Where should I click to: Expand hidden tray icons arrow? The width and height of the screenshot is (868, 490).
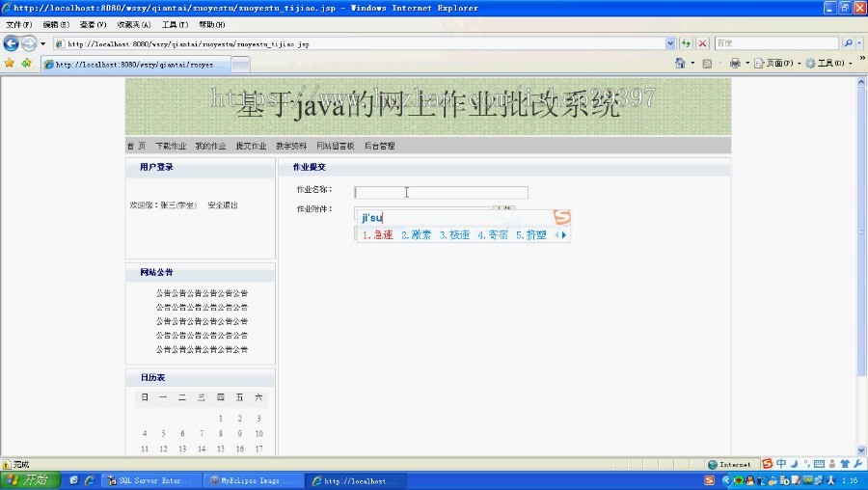[x=725, y=480]
